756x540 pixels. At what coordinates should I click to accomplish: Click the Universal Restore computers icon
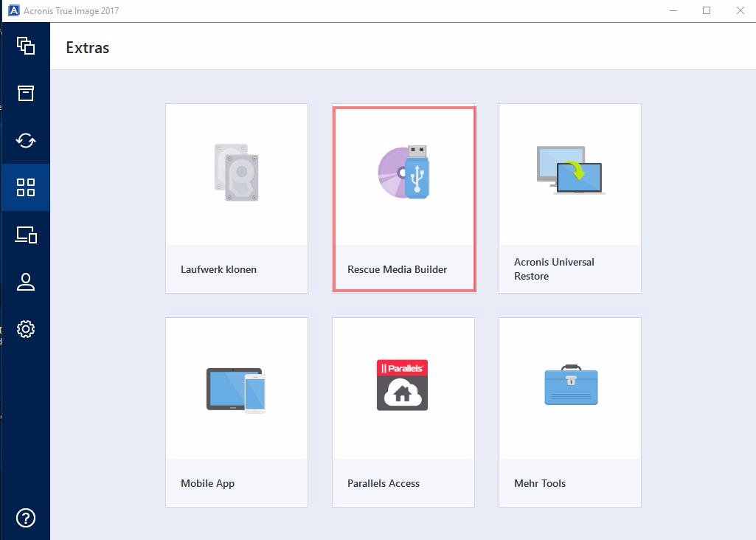[570, 170]
